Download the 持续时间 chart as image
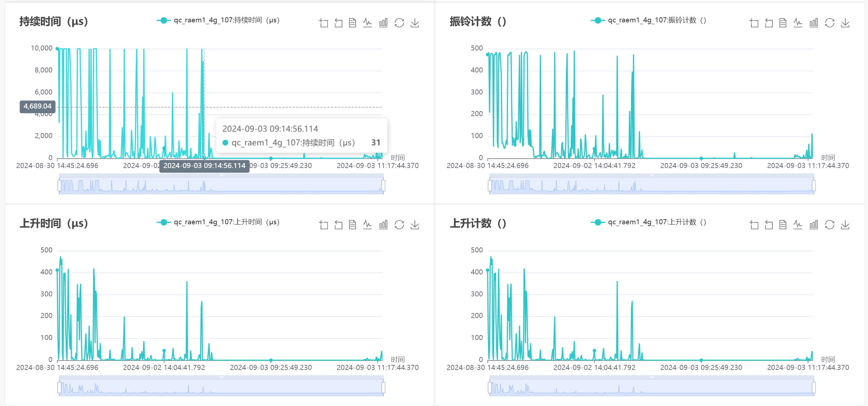This screenshot has height=406, width=868. (414, 22)
